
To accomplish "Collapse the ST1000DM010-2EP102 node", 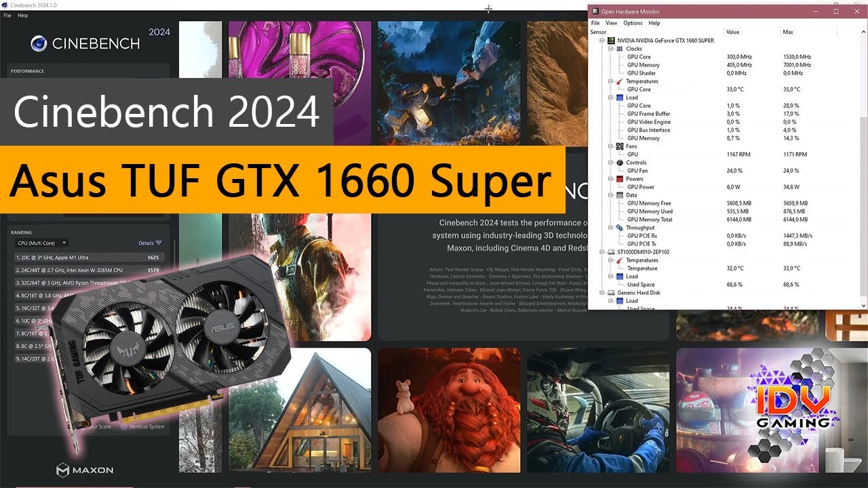I will tap(602, 252).
